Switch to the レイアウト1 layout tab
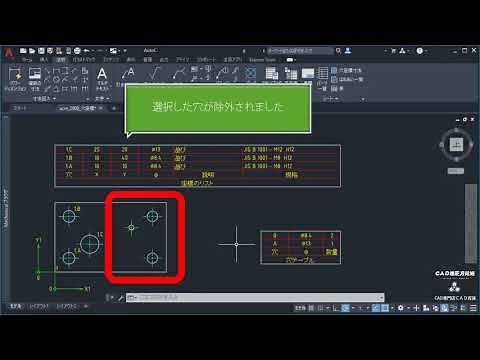480x360 pixels. click(x=39, y=306)
